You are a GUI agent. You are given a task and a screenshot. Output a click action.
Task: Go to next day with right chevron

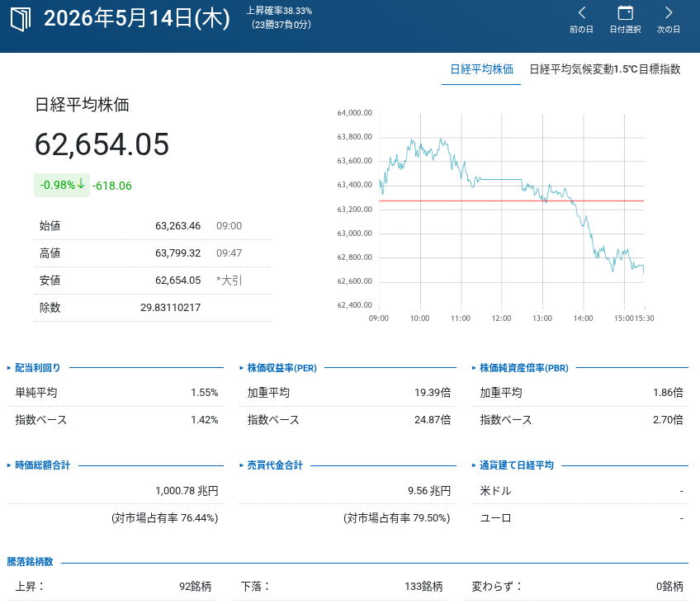coord(669,12)
